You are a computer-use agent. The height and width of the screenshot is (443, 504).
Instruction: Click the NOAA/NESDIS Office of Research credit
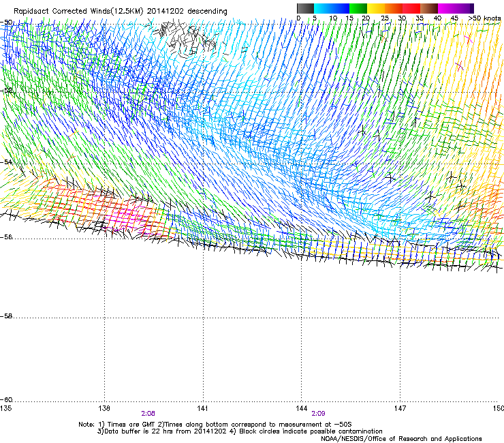tap(401, 439)
